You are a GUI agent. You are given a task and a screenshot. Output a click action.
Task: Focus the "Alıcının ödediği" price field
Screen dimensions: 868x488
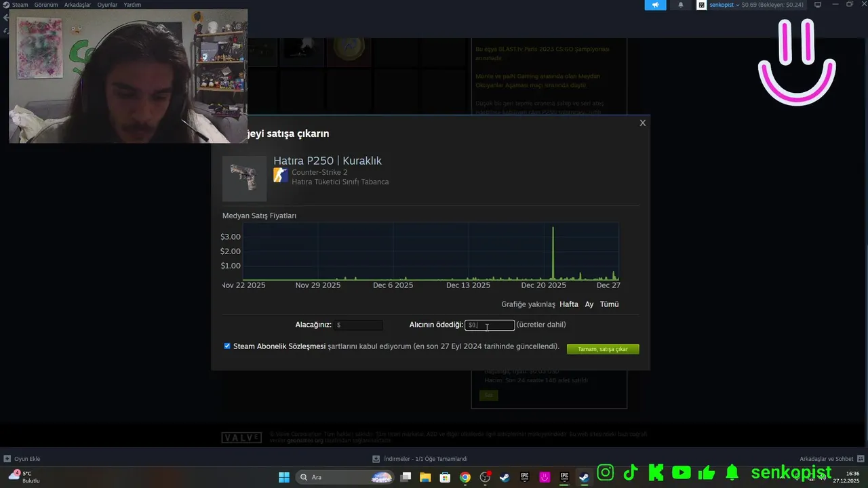pyautogui.click(x=490, y=325)
